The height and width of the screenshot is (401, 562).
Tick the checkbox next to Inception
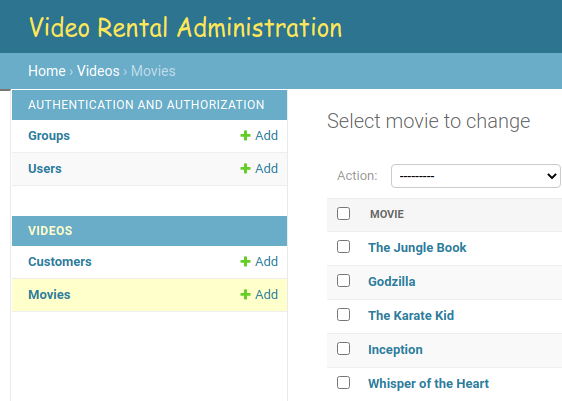pos(343,349)
